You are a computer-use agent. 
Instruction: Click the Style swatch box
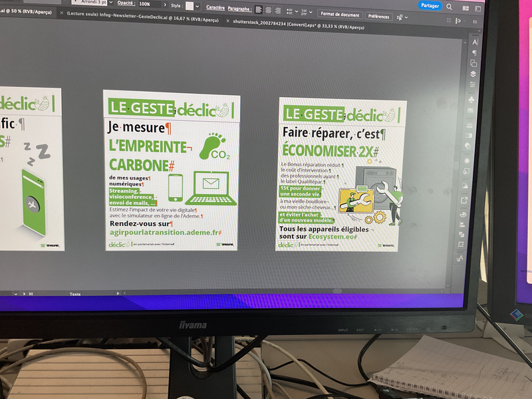[190, 6]
